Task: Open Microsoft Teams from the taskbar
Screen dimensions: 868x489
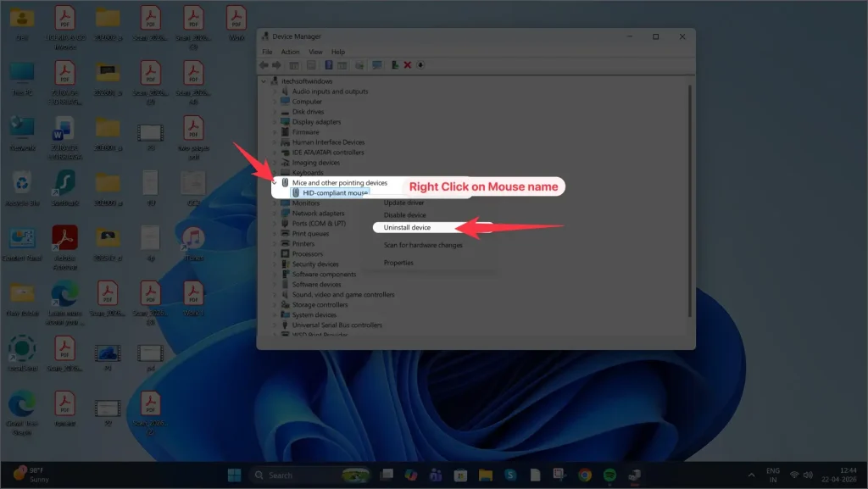Action: [x=436, y=475]
